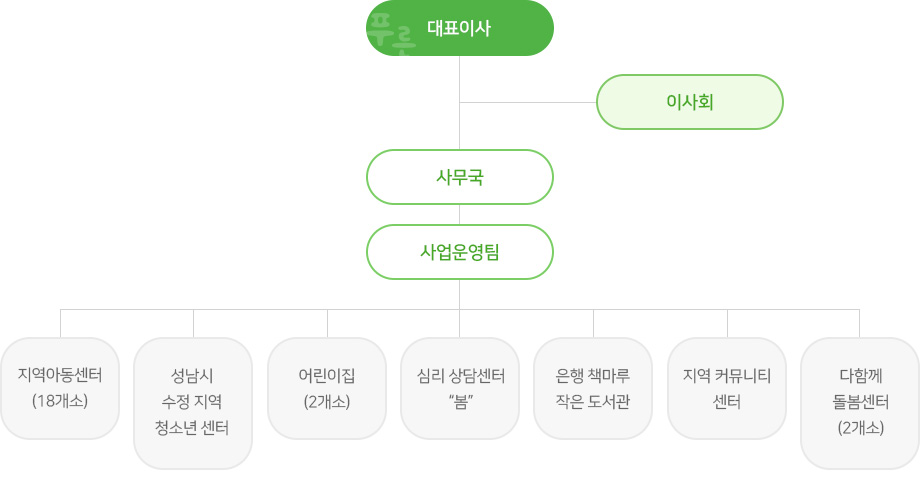The height and width of the screenshot is (480, 920).
Task: Open the 지역 커뮤니티 센터 box
Action: pyautogui.click(x=727, y=388)
